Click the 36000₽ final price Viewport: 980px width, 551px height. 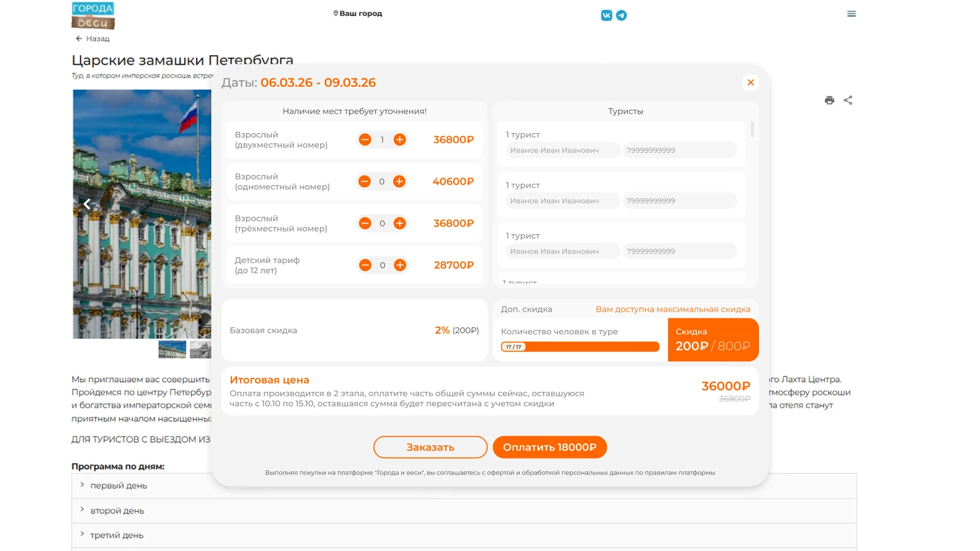pos(726,386)
